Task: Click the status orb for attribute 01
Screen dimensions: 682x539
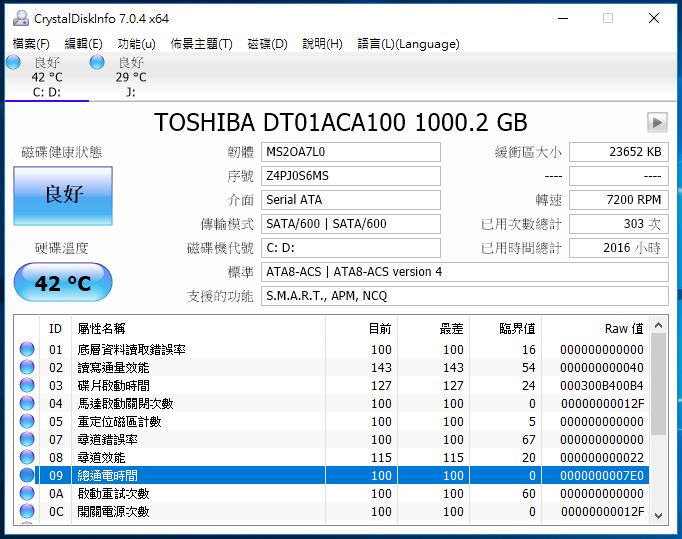Action: (x=27, y=349)
